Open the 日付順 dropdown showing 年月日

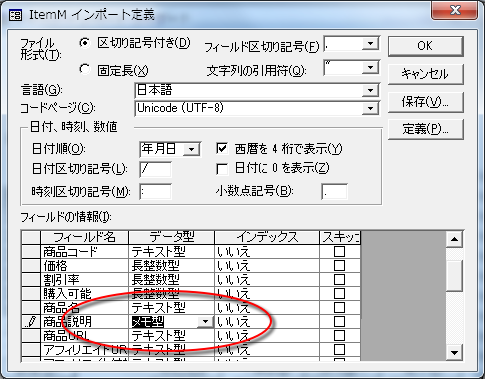pyautogui.click(x=192, y=149)
